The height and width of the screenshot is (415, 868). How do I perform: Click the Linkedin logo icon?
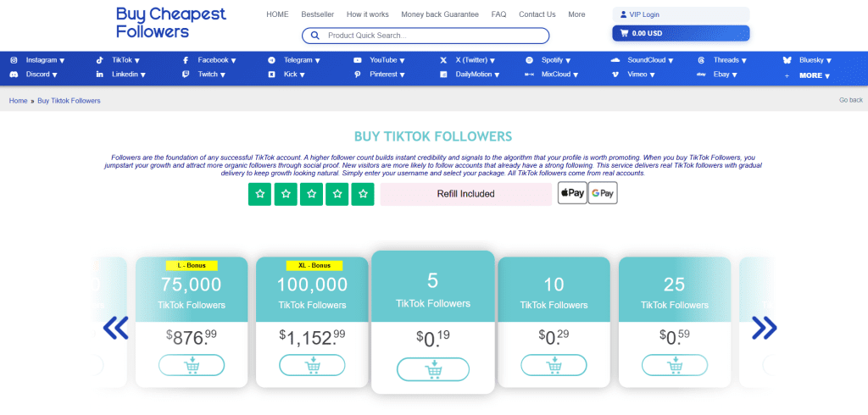[100, 75]
